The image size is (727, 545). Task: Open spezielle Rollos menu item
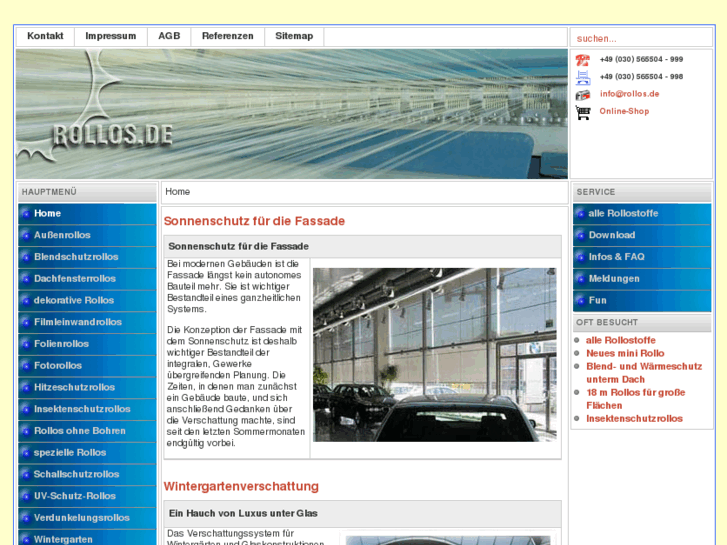(87, 453)
